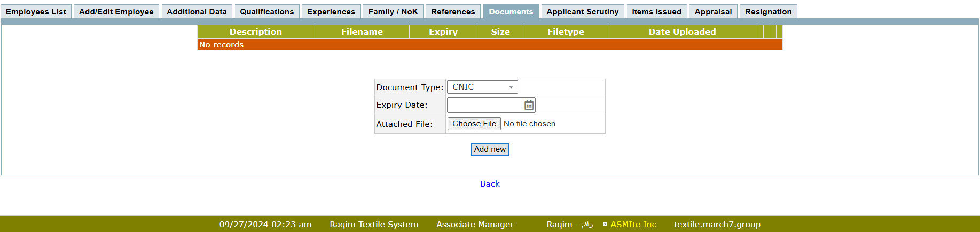Select the Qualifications tab
Image resolution: width=980 pixels, height=232 pixels.
coord(266,12)
